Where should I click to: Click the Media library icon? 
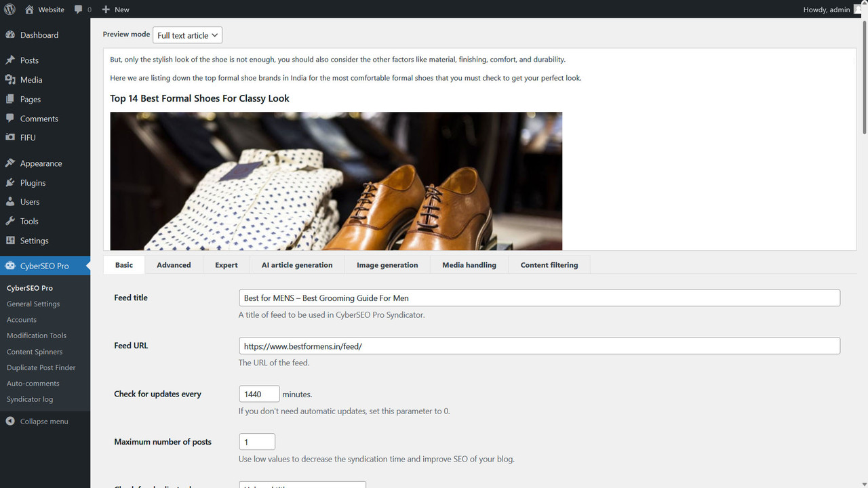(x=10, y=79)
